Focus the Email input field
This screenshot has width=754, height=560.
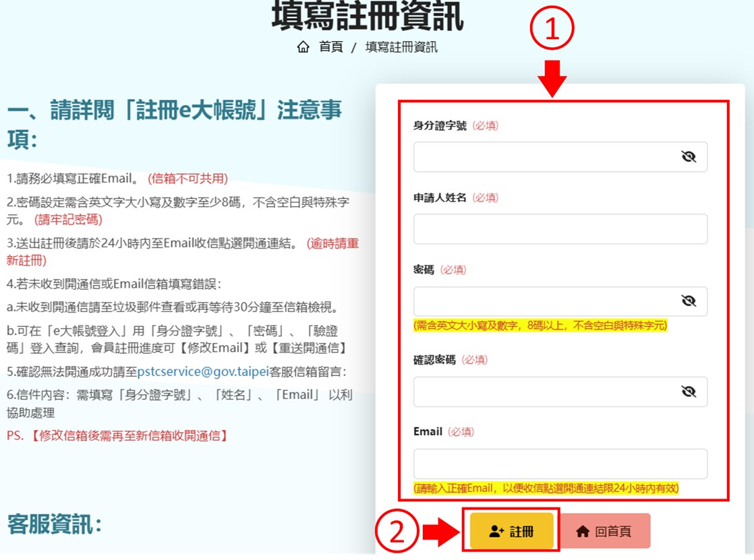pyautogui.click(x=560, y=464)
